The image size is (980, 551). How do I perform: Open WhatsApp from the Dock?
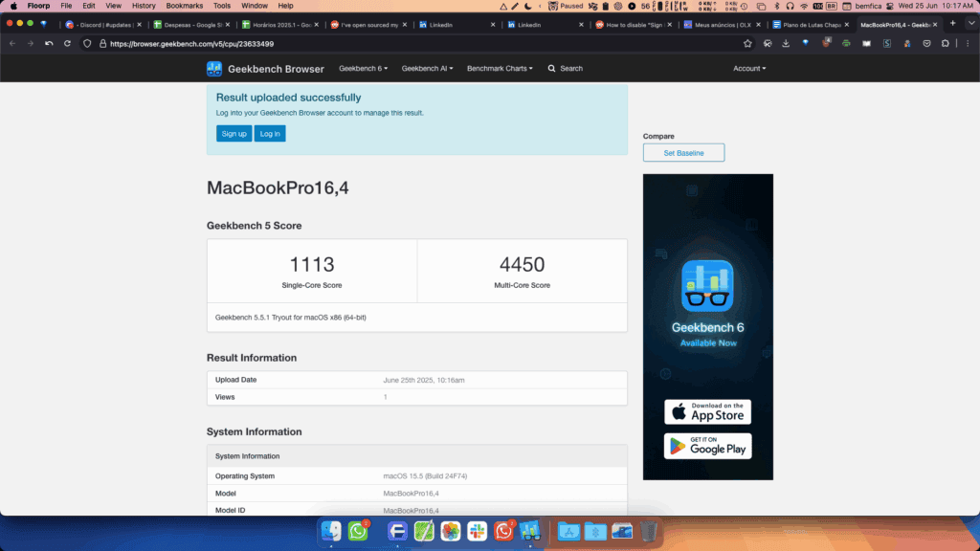[358, 530]
